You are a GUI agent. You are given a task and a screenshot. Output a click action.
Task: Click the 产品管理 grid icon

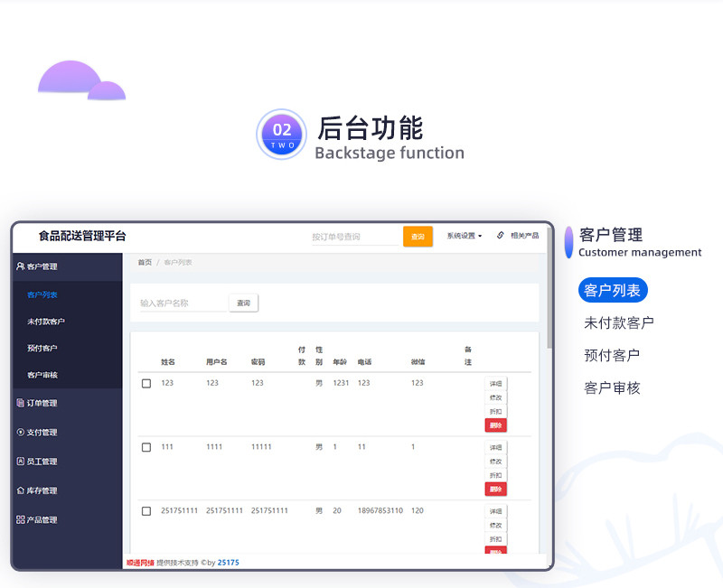21,519
